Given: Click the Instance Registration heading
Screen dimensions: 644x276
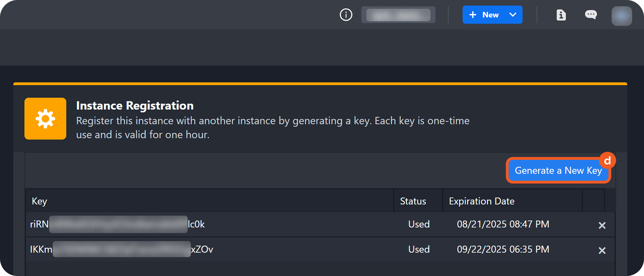Looking at the screenshot, I should click(x=135, y=105).
